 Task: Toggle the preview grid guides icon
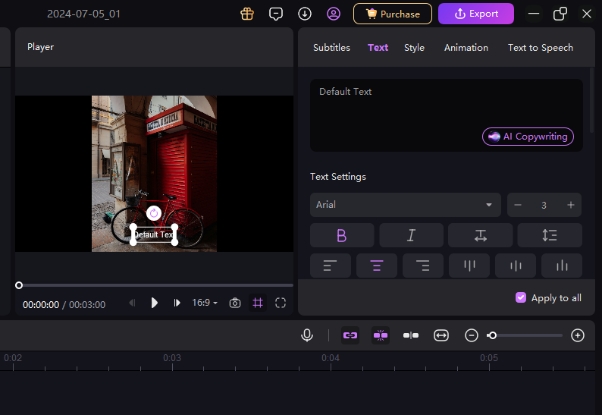coord(258,303)
